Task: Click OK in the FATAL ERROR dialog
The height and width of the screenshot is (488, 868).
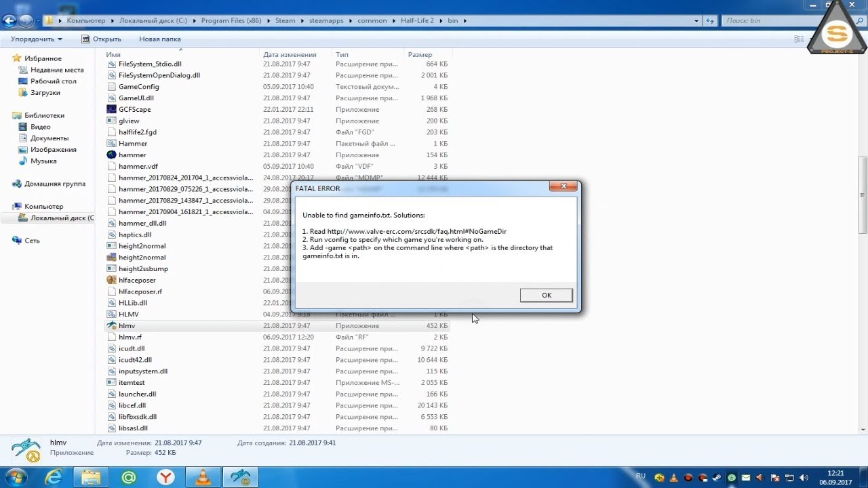Action: (x=546, y=295)
